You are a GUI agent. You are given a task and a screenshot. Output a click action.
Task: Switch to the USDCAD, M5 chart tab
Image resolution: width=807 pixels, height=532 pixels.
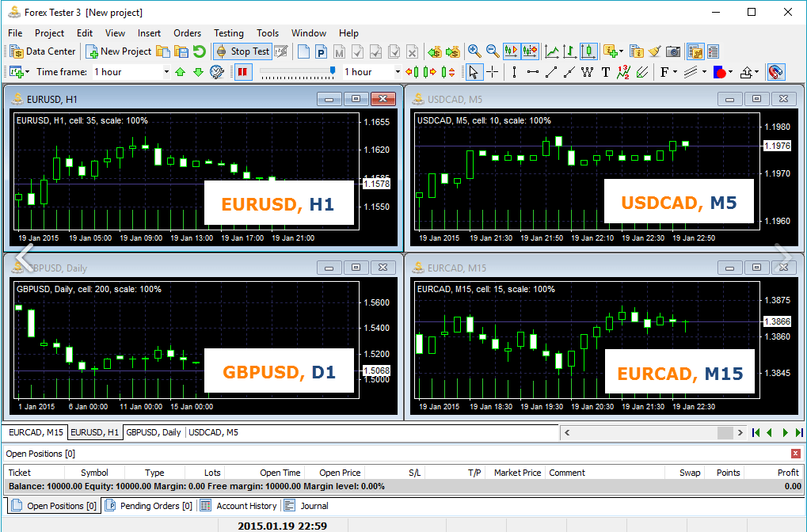(213, 432)
